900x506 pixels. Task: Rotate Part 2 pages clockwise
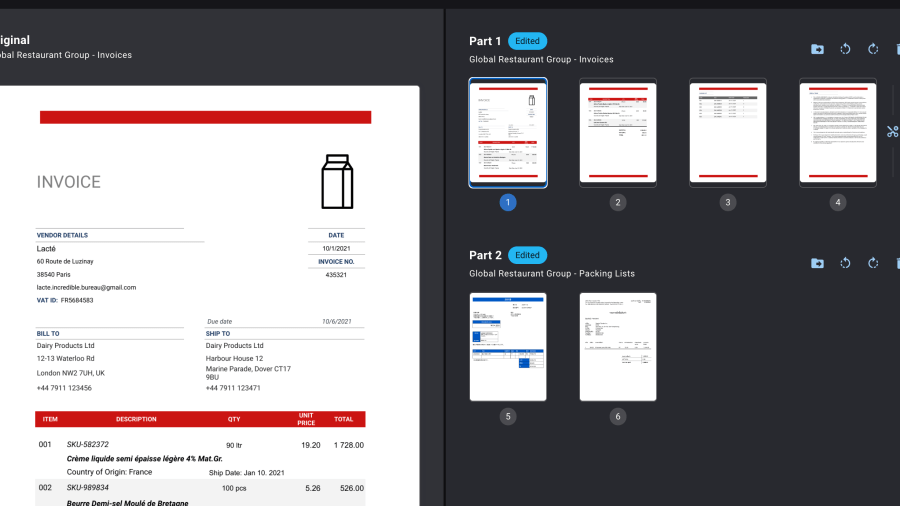pyautogui.click(x=873, y=263)
